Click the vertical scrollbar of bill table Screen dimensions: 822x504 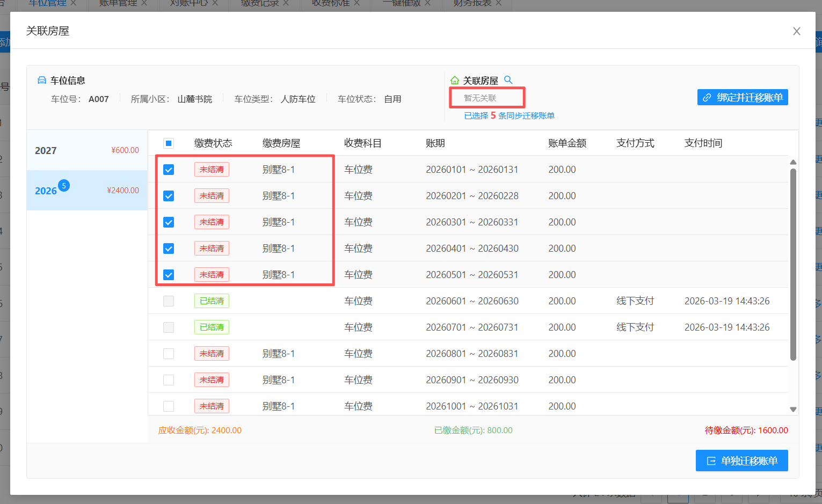(x=793, y=263)
